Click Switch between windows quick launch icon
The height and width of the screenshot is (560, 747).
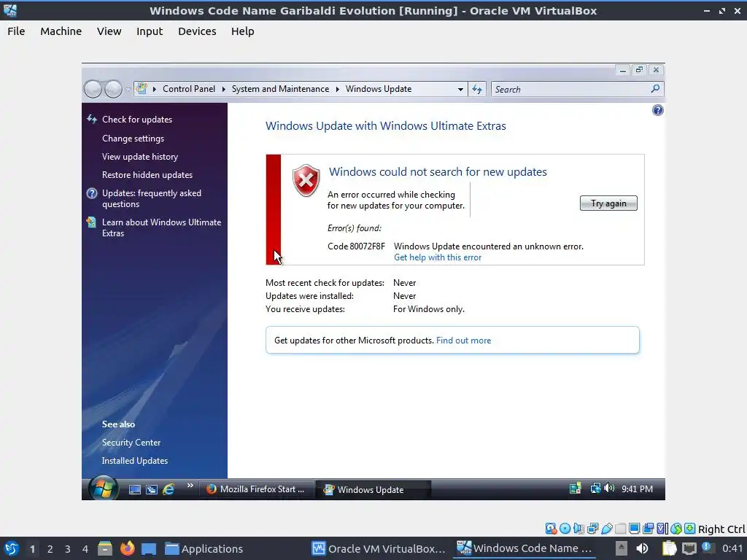tap(152, 489)
